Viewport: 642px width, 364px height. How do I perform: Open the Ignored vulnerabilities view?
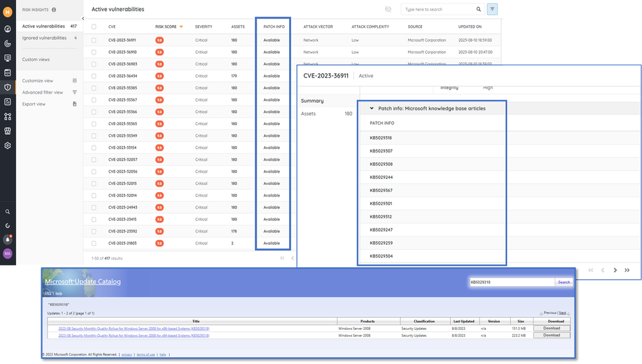44,38
